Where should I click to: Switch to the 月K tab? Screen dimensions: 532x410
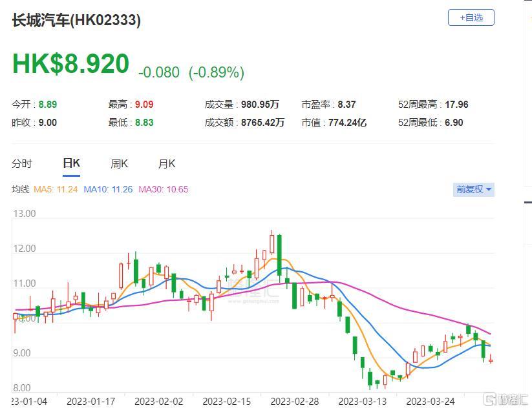167,164
